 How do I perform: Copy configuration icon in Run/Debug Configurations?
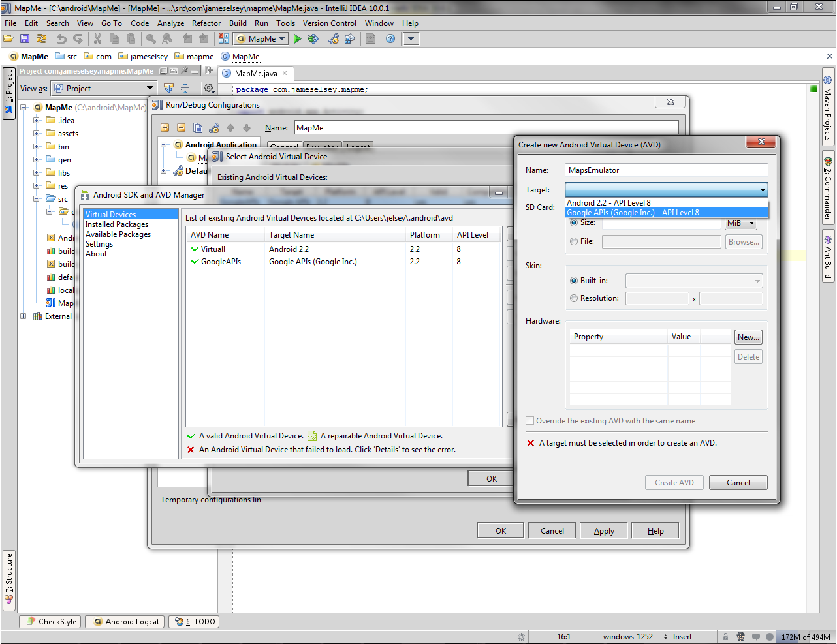[198, 128]
